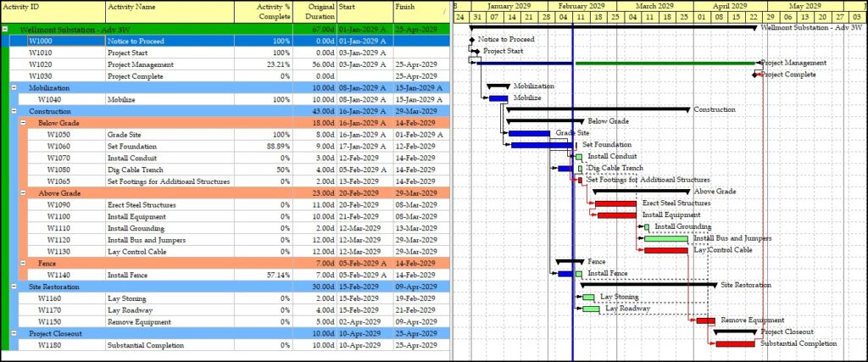
Task: Collapse the Project Closeout band
Action: 14,333
